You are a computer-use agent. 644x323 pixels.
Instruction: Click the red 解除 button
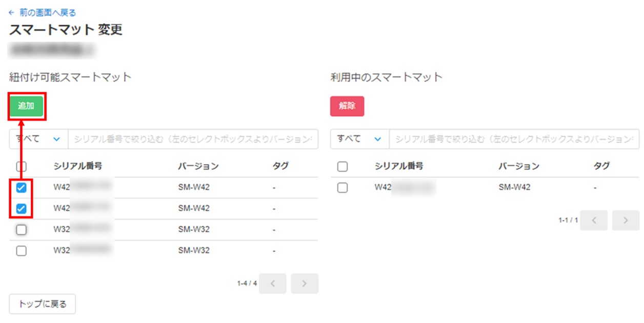tap(347, 106)
